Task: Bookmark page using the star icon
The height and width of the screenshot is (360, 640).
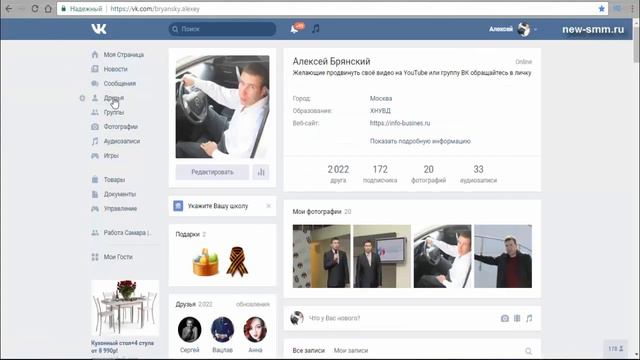Action: [601, 9]
